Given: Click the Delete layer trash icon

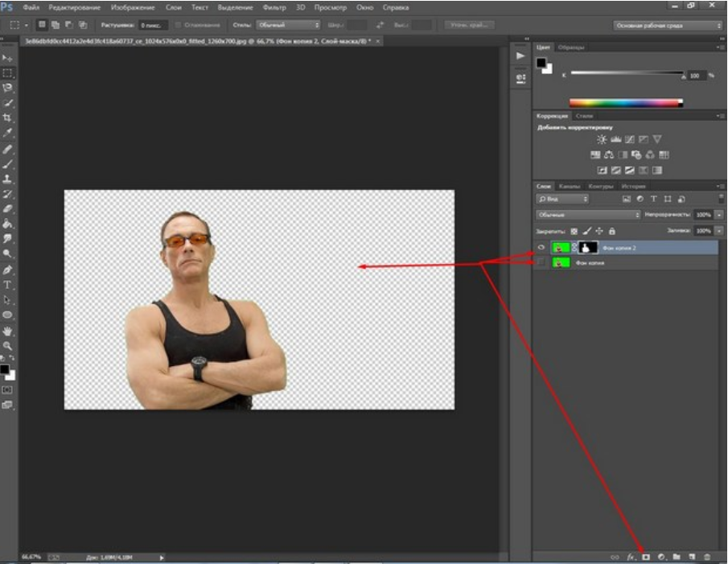Looking at the screenshot, I should [x=707, y=557].
